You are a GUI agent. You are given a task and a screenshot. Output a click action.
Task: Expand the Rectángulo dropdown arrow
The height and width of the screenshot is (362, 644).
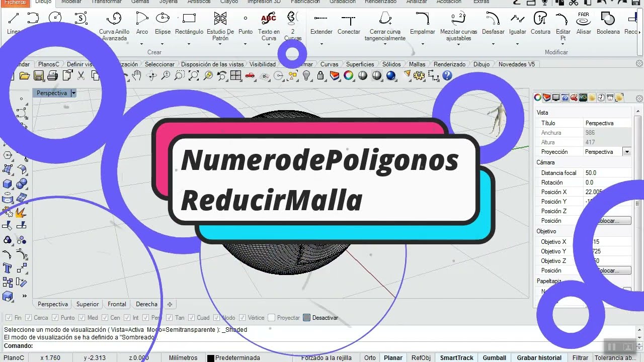tap(189, 44)
